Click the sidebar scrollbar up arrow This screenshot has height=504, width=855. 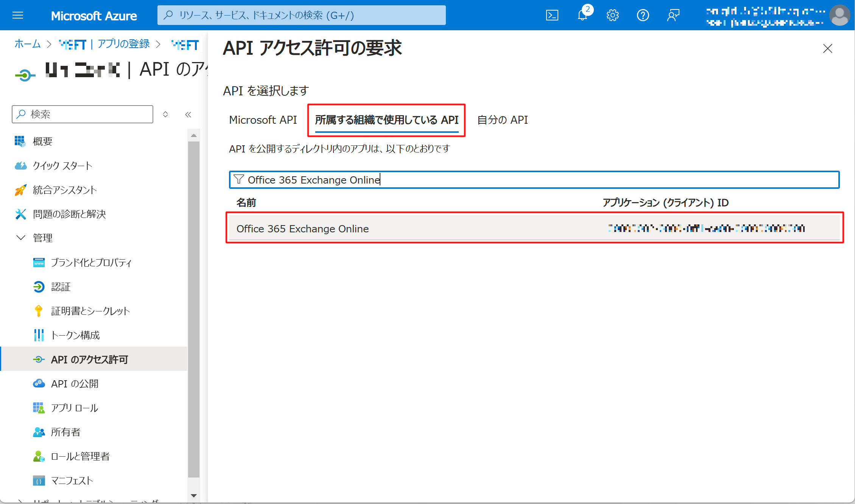(x=194, y=135)
